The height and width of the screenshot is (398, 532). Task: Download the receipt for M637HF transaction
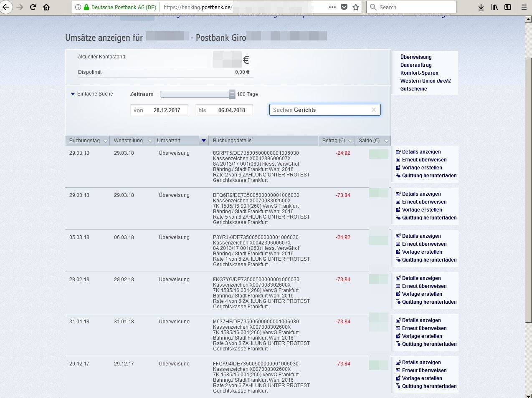click(x=426, y=344)
